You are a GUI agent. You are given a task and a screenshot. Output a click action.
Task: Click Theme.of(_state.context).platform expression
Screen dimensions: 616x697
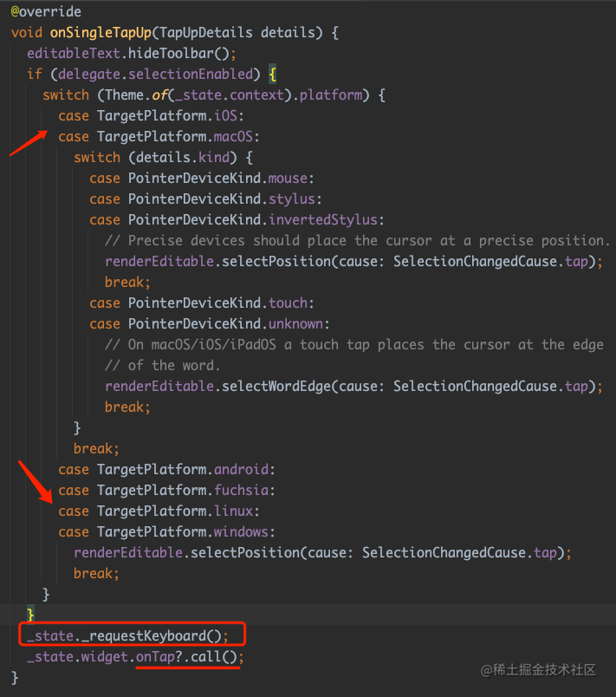pos(234,95)
